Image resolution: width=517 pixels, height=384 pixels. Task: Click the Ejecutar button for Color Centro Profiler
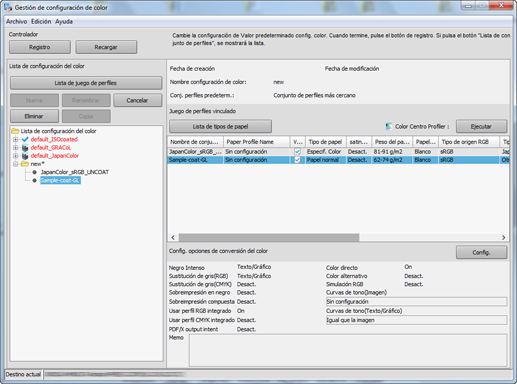pos(481,127)
